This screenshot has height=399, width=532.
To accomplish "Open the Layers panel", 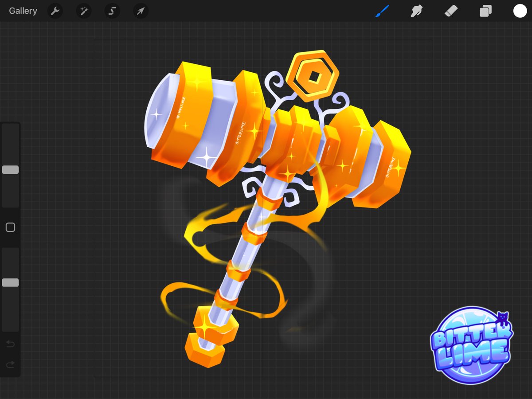I will point(485,11).
